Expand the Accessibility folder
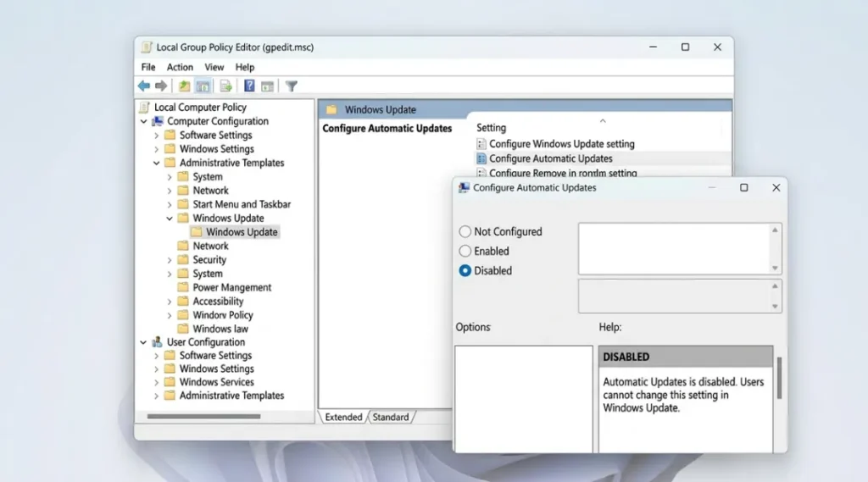The width and height of the screenshot is (868, 482). (170, 301)
